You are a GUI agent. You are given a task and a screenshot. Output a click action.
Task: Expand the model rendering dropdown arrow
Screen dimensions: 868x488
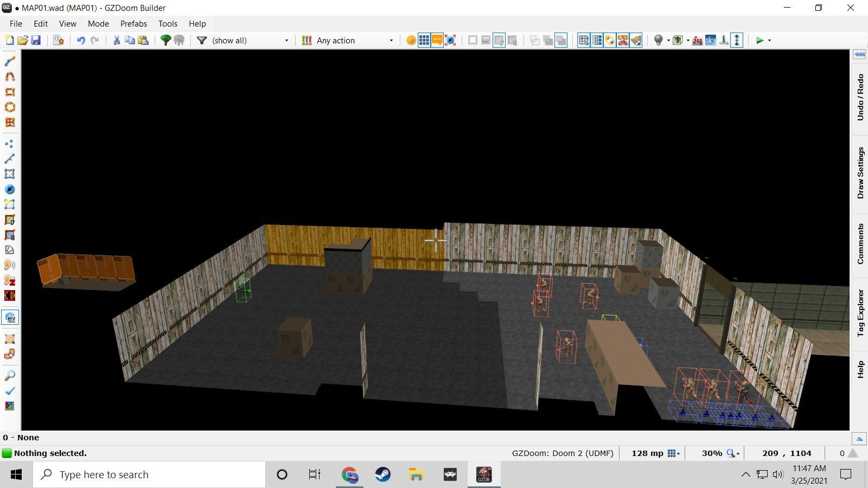pyautogui.click(x=688, y=40)
